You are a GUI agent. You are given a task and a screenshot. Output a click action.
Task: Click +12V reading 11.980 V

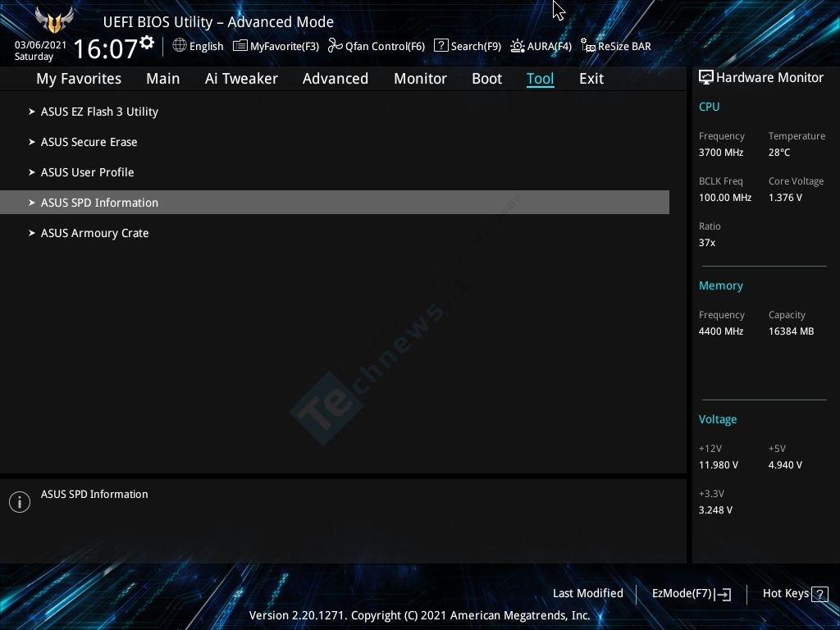tap(719, 465)
